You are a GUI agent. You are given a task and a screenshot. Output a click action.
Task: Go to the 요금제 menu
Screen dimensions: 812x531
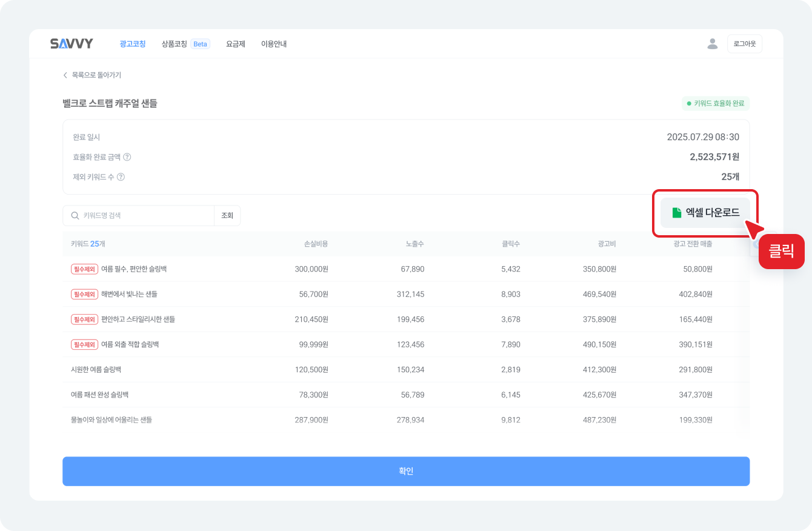pyautogui.click(x=236, y=44)
